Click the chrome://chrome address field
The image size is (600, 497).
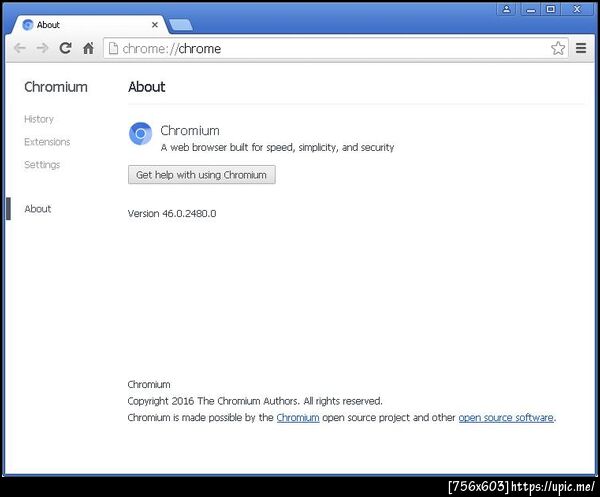(335, 48)
